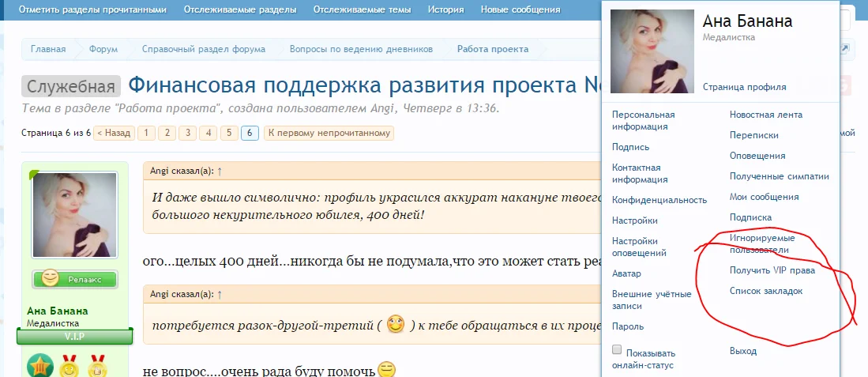The height and width of the screenshot is (377, 868).
Task: Open 'Список закладок' menu item
Action: 766,291
